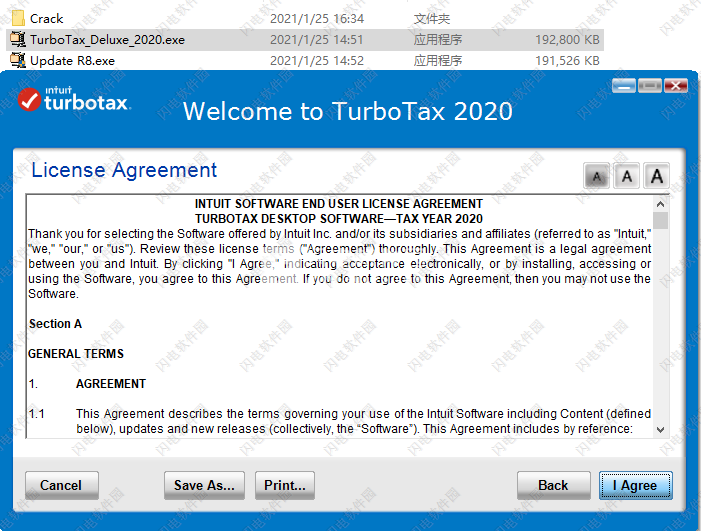
Task: Maximize the TurboTax installer window
Action: pos(649,85)
